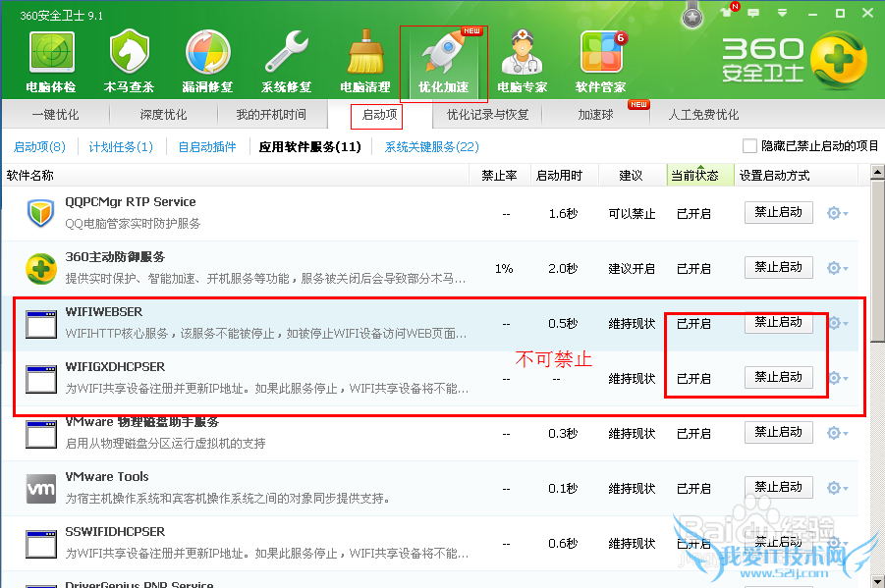Open 系统修复 wrench icon
885x588 pixels.
pyautogui.click(x=286, y=61)
